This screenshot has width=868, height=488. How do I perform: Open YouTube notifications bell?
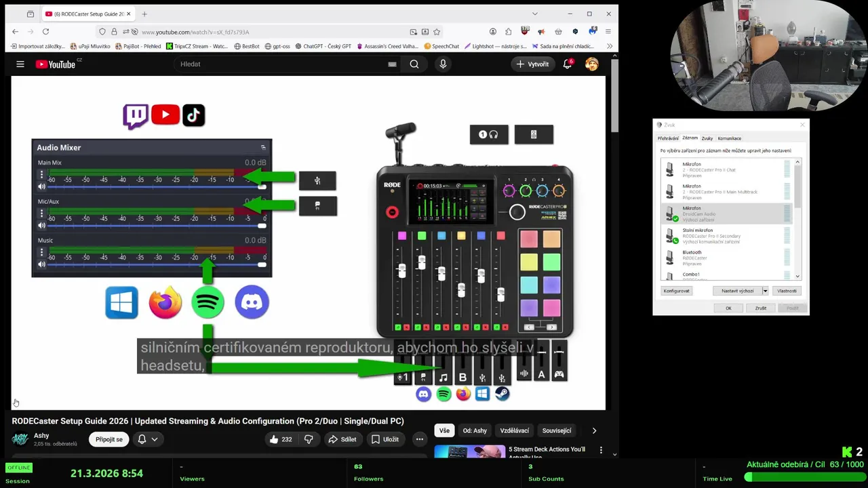click(x=568, y=64)
